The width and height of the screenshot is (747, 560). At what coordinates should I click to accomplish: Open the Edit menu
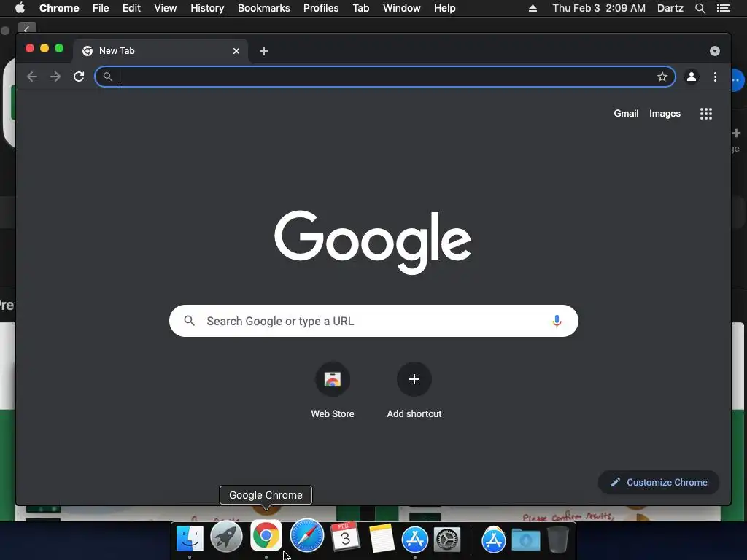tap(131, 8)
